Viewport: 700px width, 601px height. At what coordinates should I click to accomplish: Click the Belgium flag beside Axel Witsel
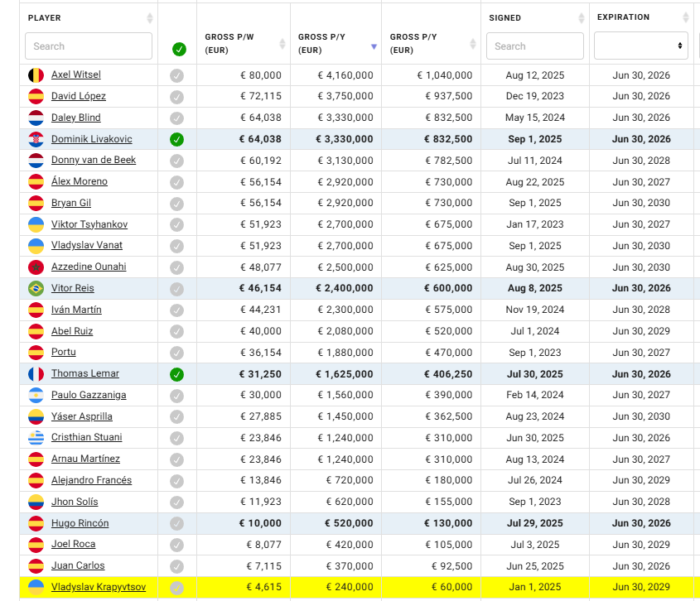(36, 75)
